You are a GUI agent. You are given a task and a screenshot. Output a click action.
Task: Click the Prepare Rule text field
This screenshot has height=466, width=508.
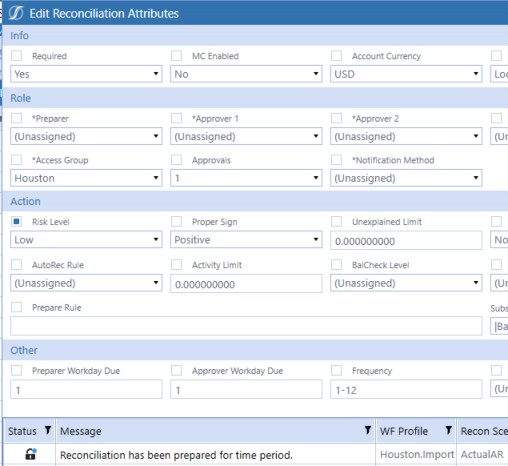point(246,326)
